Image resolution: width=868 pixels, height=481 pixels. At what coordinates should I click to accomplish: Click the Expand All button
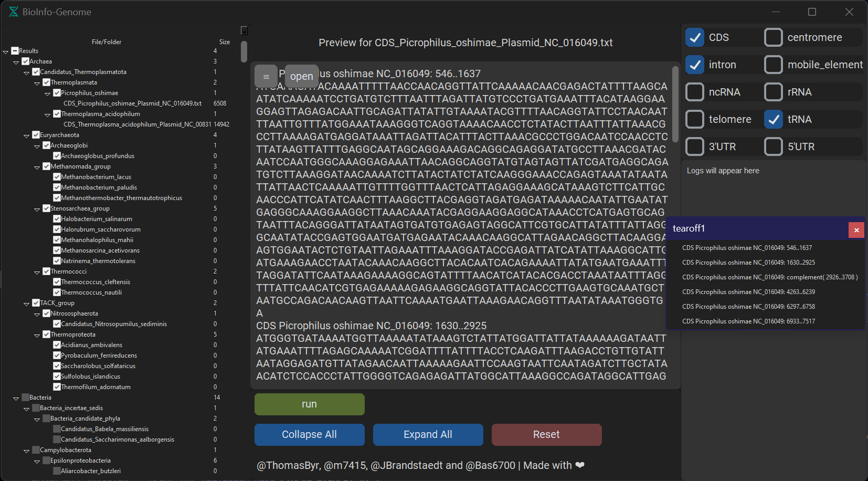428,435
